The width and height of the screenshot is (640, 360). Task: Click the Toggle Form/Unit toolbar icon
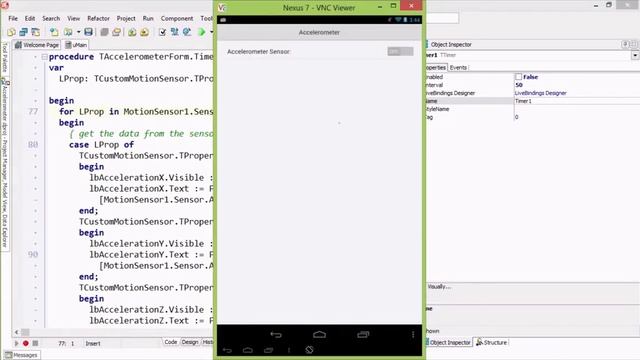pos(187,32)
